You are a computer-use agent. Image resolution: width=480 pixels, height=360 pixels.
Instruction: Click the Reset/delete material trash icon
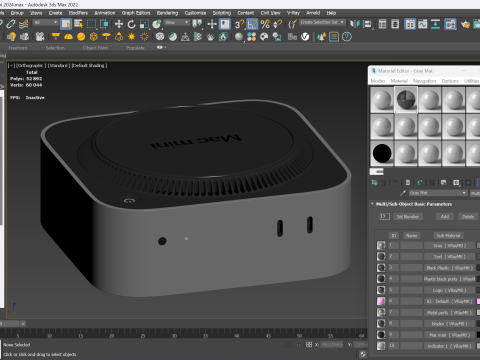click(x=408, y=183)
